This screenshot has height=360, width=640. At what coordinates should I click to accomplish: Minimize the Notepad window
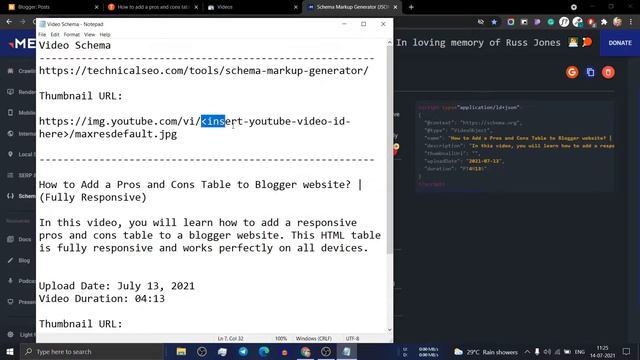[344, 24]
